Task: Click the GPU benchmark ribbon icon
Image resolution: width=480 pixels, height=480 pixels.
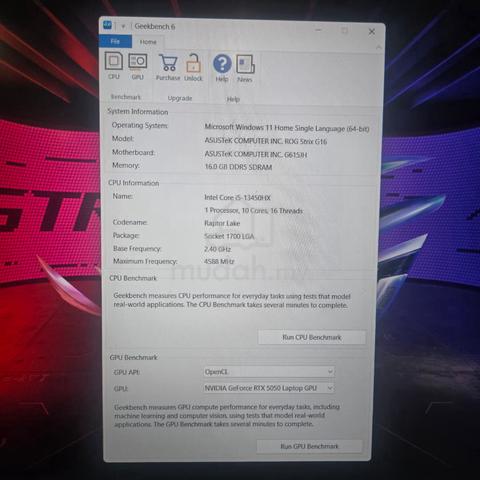Action: 137,66
